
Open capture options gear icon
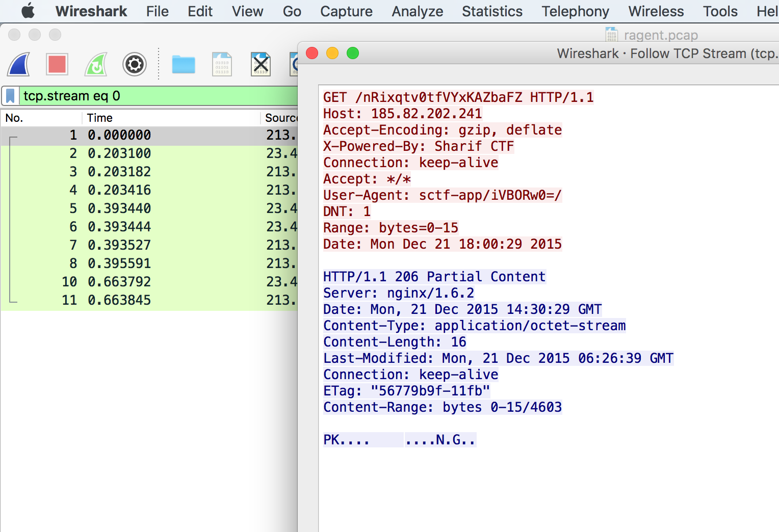[135, 64]
